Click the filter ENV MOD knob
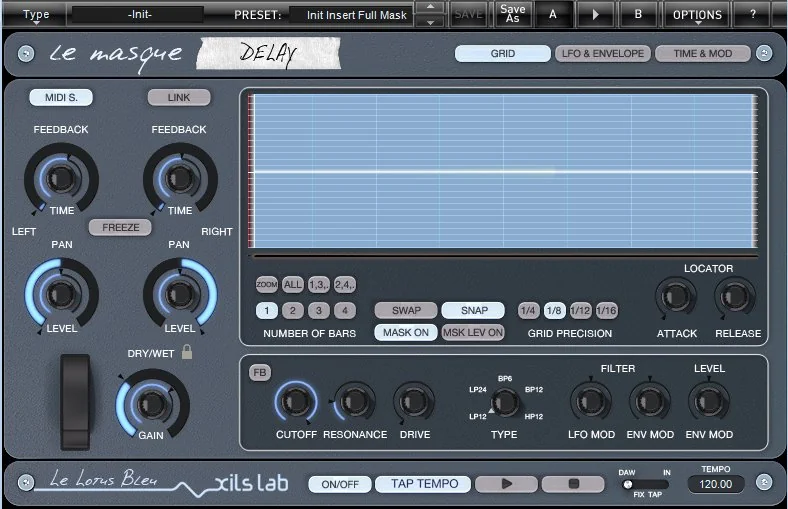This screenshot has width=788, height=509. [650, 401]
